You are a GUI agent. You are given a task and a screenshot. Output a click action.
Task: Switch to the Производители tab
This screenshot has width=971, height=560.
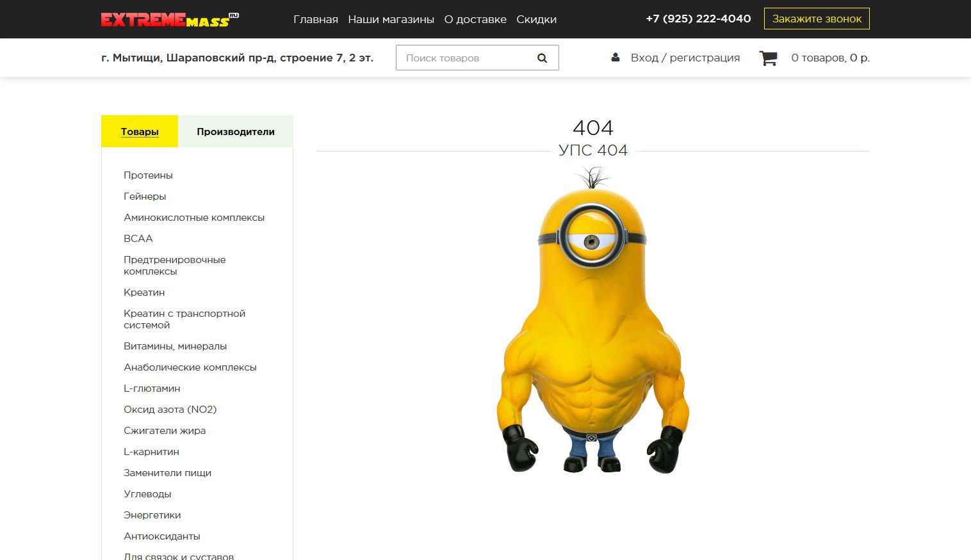236,131
